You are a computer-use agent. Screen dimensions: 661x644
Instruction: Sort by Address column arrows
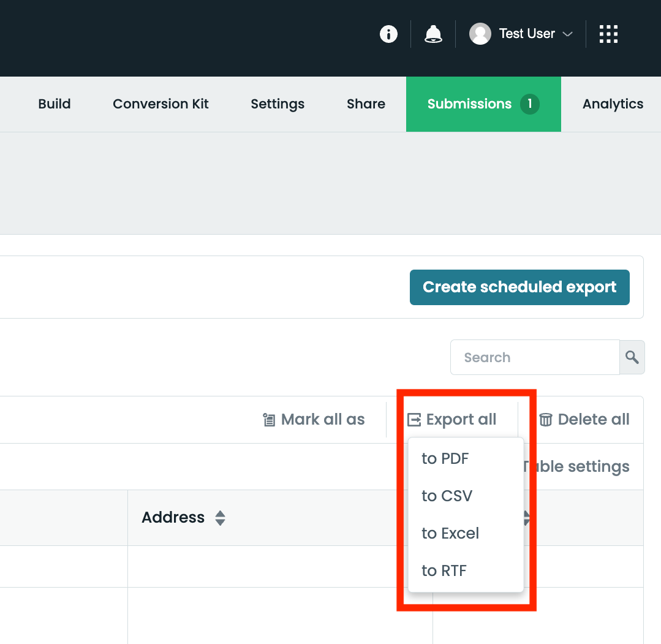tap(220, 518)
